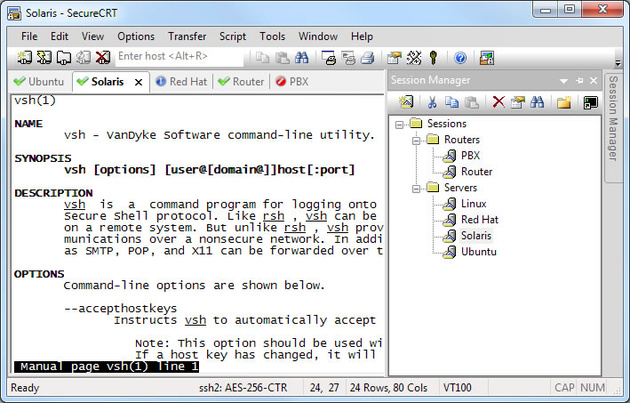Delete session with red X in Session Manager
Screen dimensions: 630x403
pyautogui.click(x=498, y=102)
